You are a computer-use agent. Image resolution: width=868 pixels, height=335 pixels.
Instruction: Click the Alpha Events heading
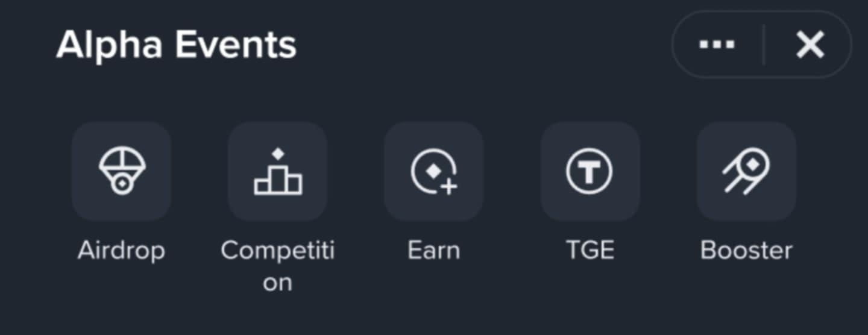(x=176, y=45)
